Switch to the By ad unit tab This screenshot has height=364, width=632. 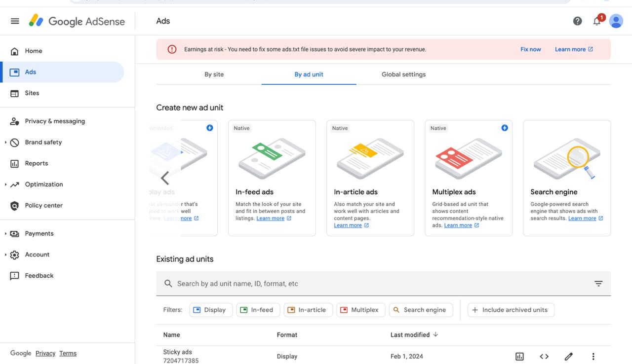coord(309,74)
